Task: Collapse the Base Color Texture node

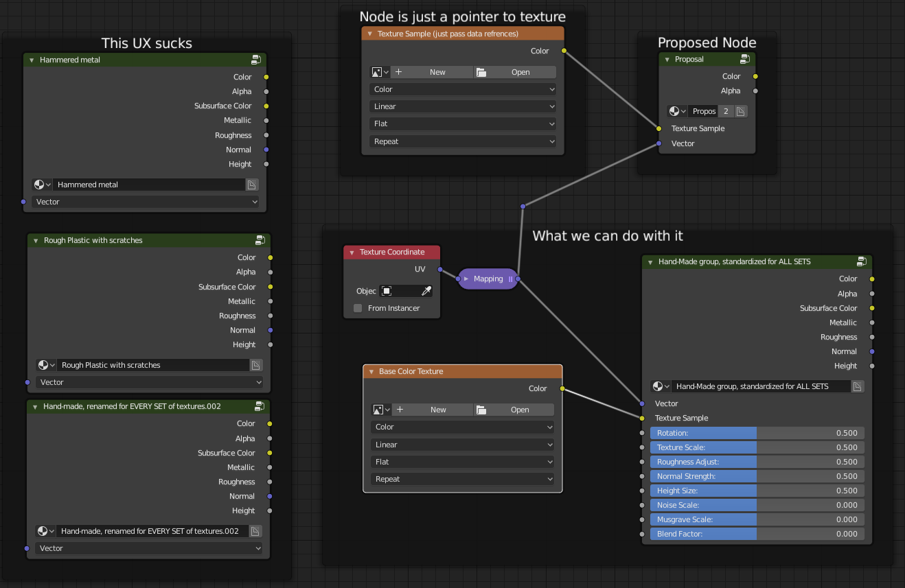Action: pos(371,372)
